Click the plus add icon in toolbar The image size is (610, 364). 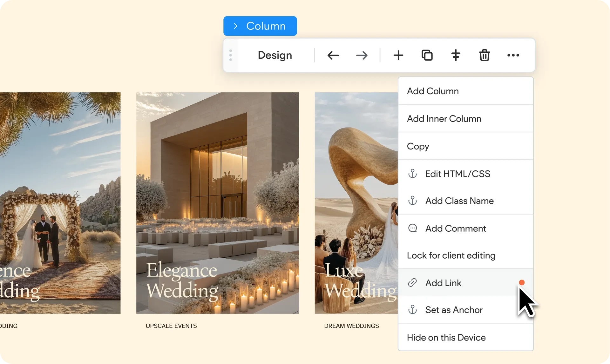click(x=398, y=55)
